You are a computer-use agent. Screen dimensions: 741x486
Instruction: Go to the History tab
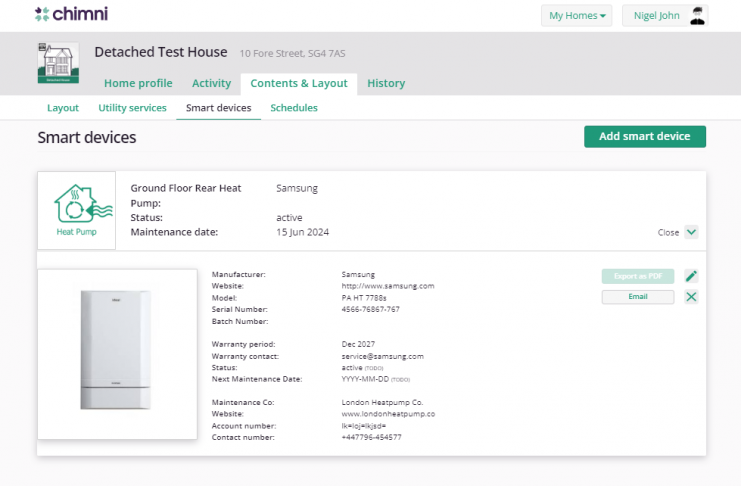pyautogui.click(x=386, y=84)
